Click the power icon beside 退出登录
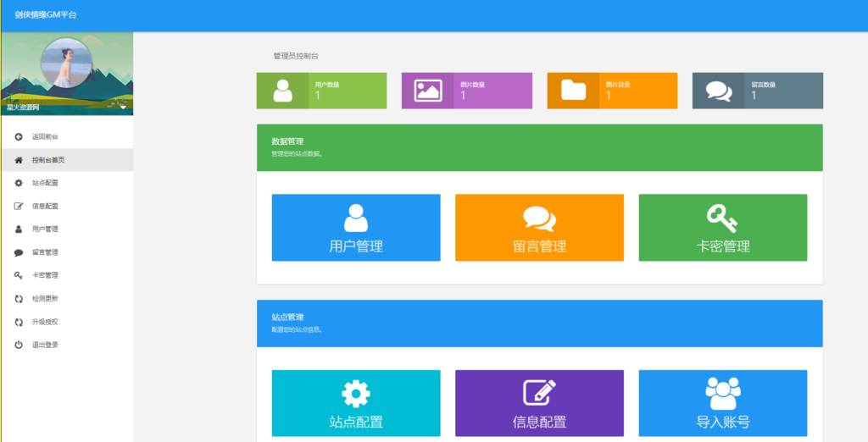 point(19,345)
